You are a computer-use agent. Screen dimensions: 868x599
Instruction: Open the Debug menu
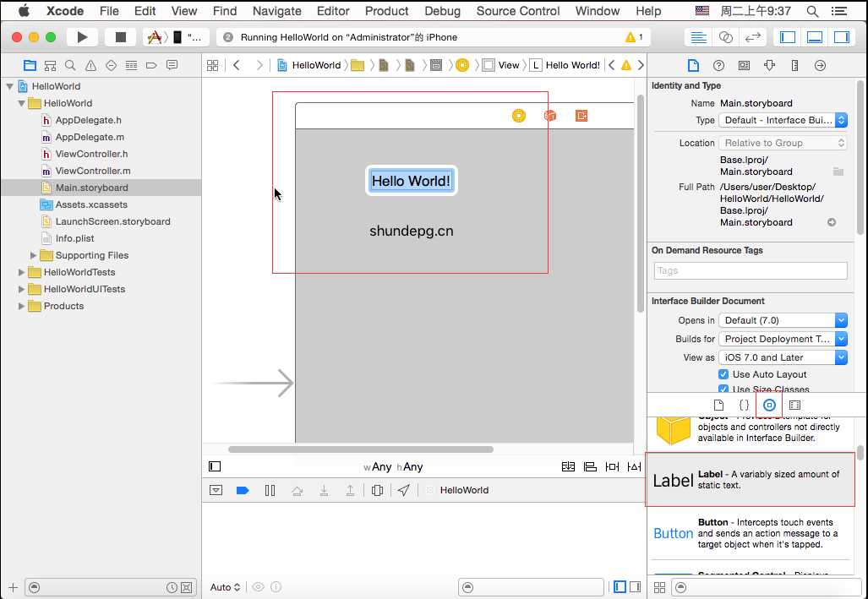click(442, 10)
